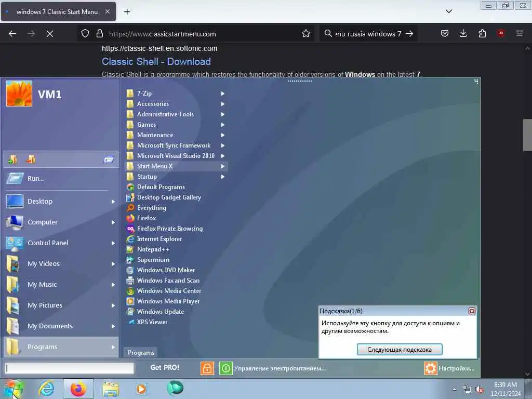This screenshot has width=532, height=399.
Task: Click the Windows Start orb
Action: [x=14, y=389]
